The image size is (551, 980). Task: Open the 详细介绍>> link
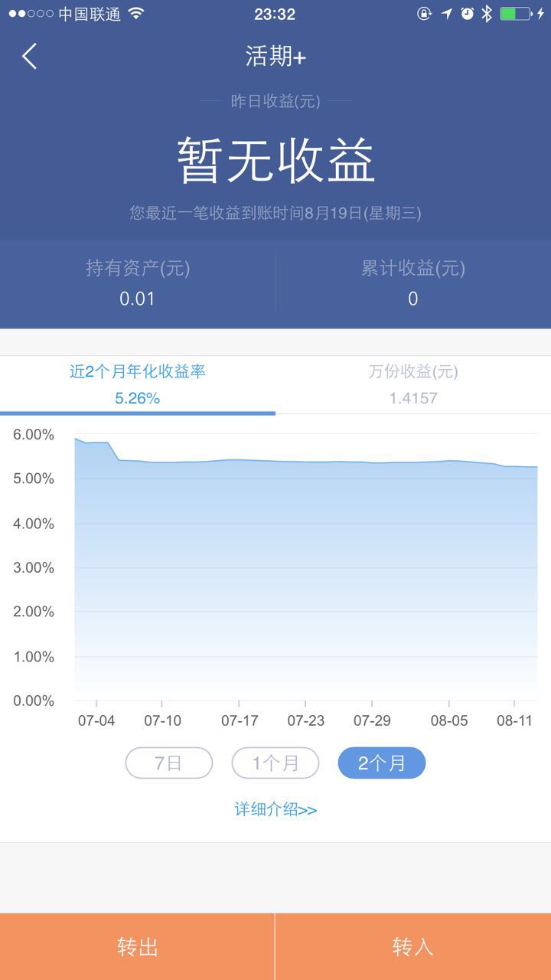(275, 810)
